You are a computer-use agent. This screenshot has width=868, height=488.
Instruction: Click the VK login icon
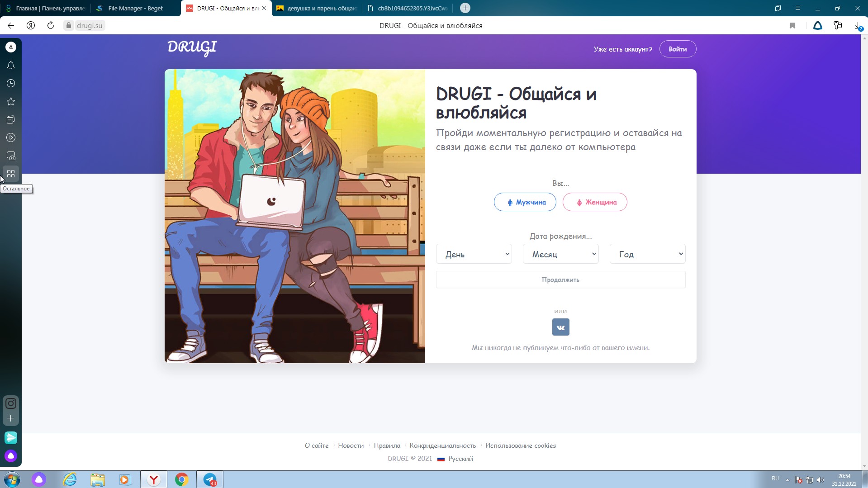560,327
